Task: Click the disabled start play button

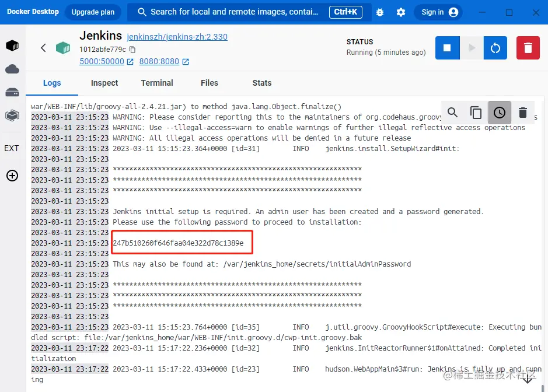Action: click(x=472, y=48)
